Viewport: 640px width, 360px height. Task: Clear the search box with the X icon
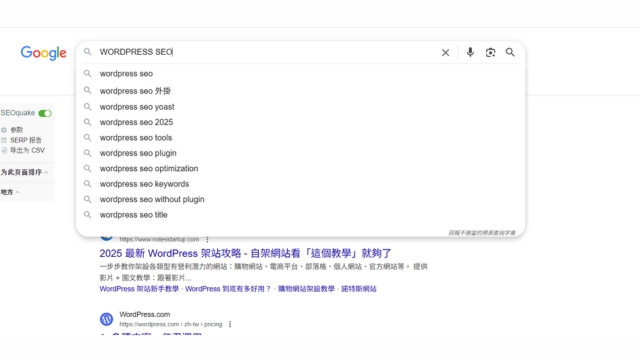445,53
